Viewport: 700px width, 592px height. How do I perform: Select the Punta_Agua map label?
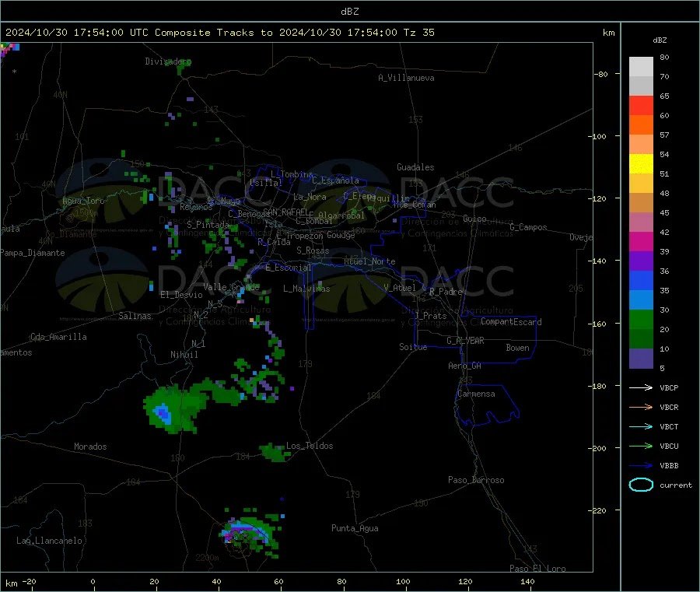[355, 528]
